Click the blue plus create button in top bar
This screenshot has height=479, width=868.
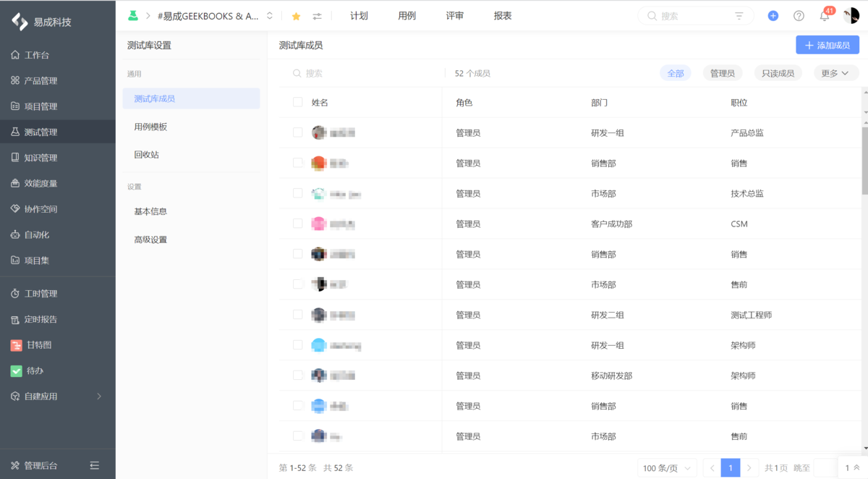(x=773, y=15)
